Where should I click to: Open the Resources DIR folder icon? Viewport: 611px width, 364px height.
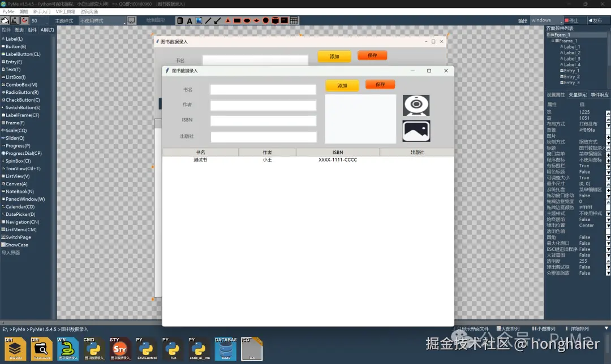[42, 349]
